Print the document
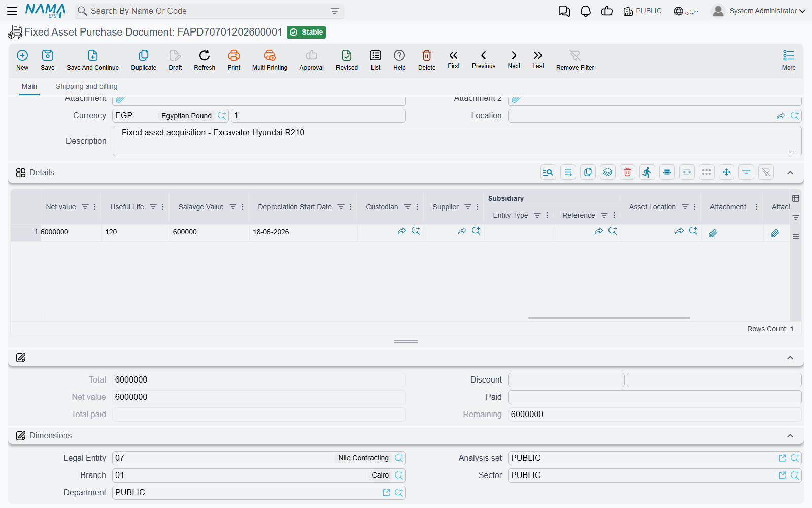This screenshot has width=812, height=508. pyautogui.click(x=234, y=59)
